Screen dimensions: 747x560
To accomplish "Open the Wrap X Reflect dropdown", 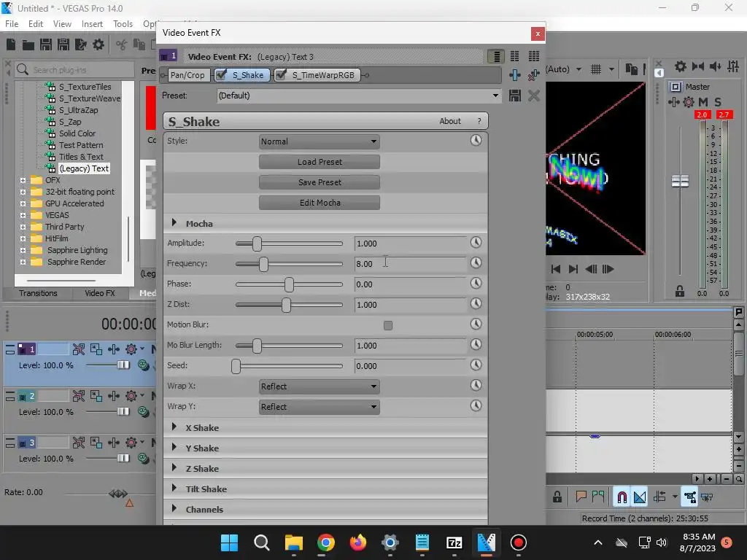I will pyautogui.click(x=320, y=386).
